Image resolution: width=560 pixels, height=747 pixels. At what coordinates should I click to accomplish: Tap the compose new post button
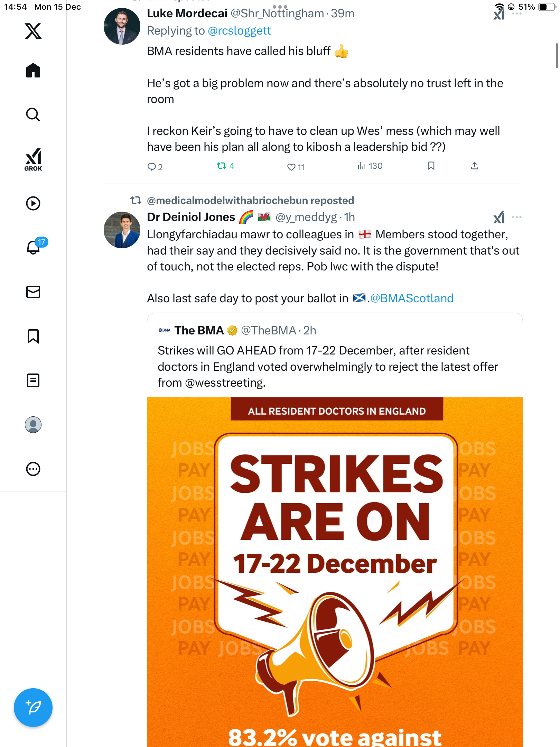(33, 707)
